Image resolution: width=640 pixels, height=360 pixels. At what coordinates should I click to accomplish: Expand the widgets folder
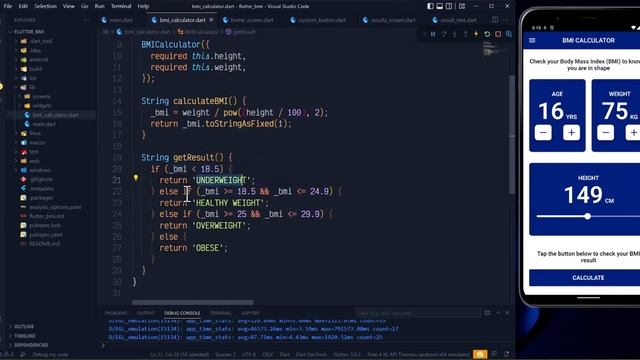click(42, 106)
